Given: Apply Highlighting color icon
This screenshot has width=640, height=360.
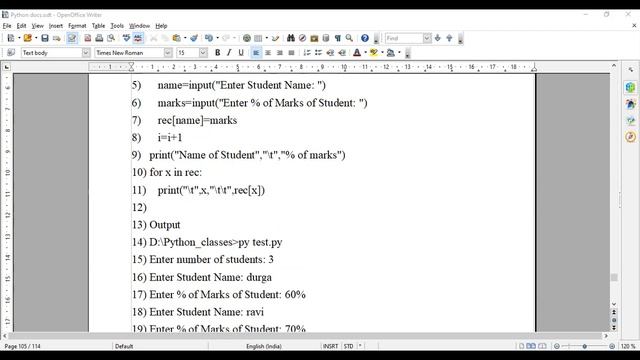Looking at the screenshot, I should [374, 53].
